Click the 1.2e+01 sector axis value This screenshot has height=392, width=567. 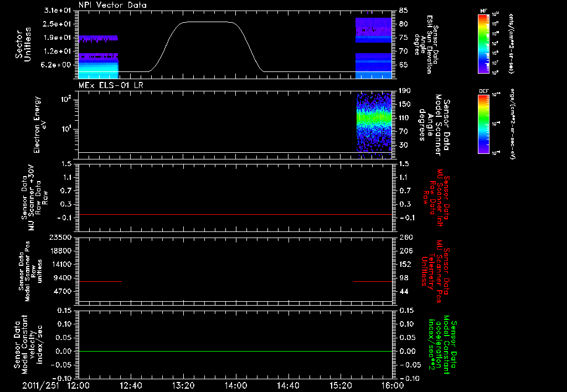[58, 51]
